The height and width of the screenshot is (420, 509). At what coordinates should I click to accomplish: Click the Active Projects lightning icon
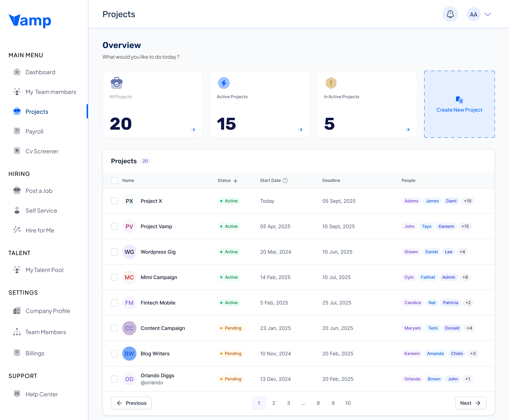tap(224, 83)
